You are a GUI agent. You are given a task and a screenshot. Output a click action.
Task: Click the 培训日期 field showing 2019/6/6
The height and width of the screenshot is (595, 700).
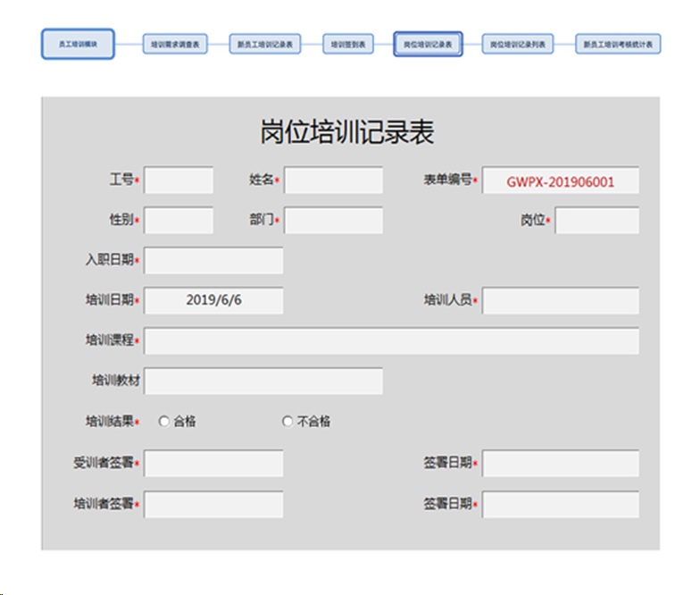coord(213,301)
